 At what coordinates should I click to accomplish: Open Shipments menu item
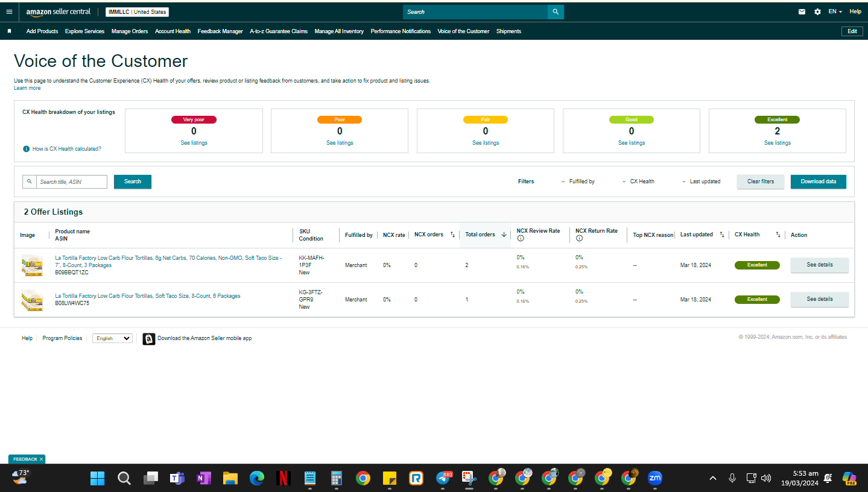[x=508, y=31]
